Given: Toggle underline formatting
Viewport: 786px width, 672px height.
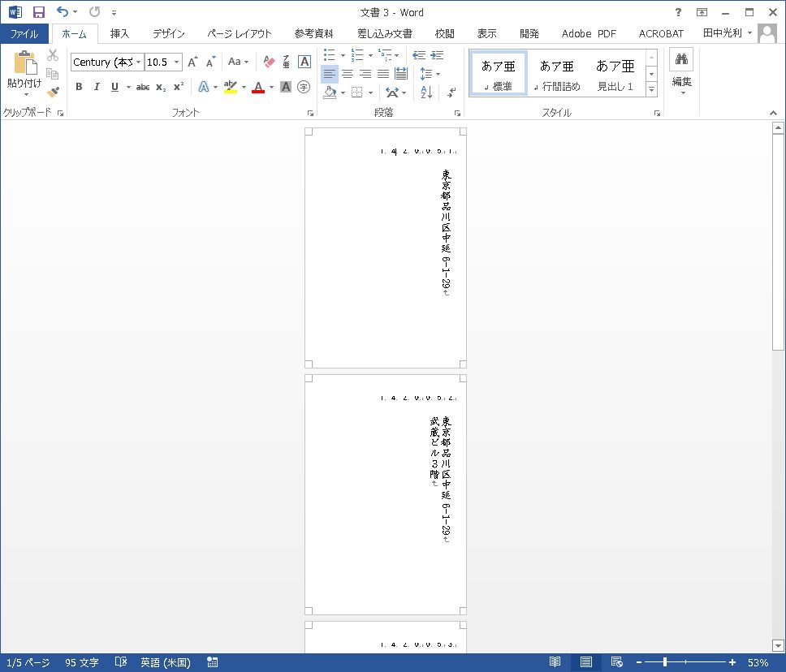Looking at the screenshot, I should 114,87.
